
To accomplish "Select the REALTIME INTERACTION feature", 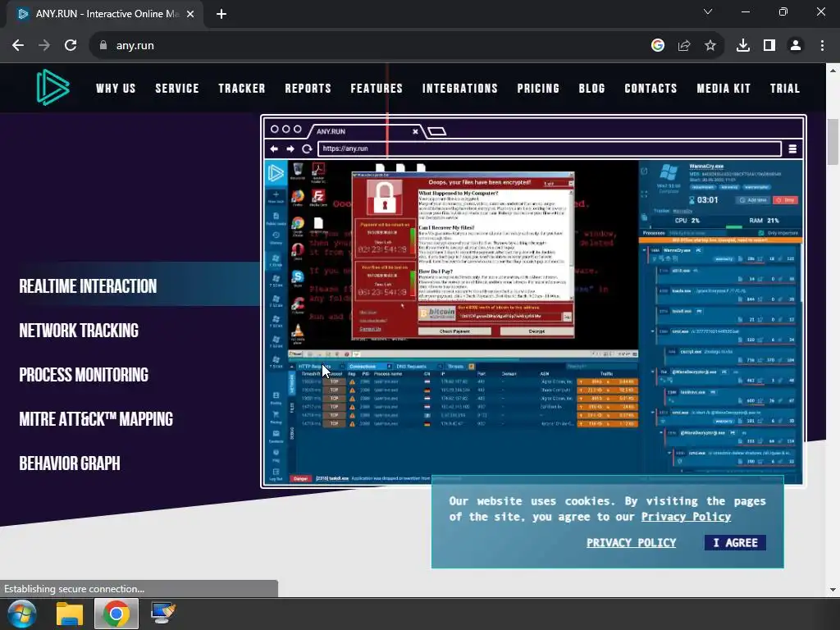I will coord(88,286).
